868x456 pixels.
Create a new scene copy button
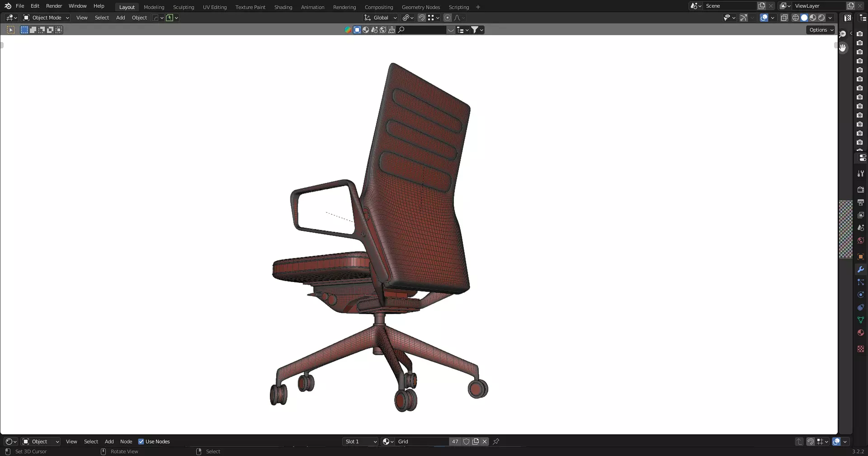[x=762, y=6]
